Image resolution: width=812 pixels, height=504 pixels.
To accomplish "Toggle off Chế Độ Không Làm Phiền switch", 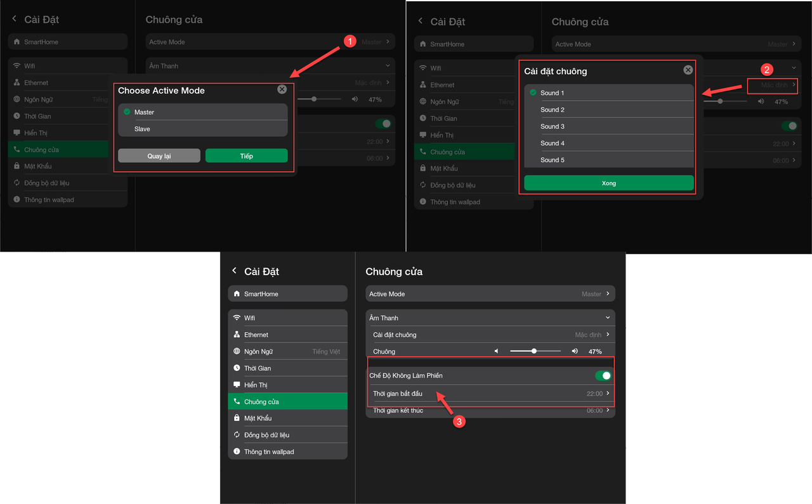I will (603, 376).
